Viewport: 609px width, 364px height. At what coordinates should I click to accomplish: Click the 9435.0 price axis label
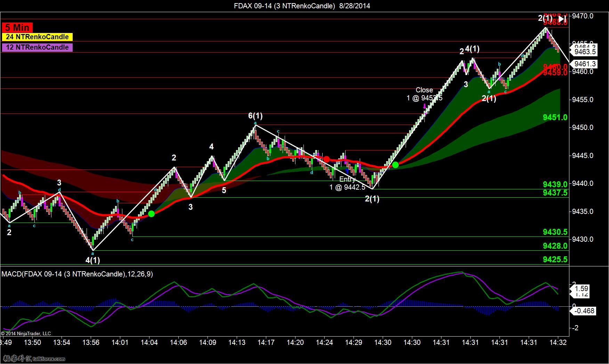tap(583, 212)
